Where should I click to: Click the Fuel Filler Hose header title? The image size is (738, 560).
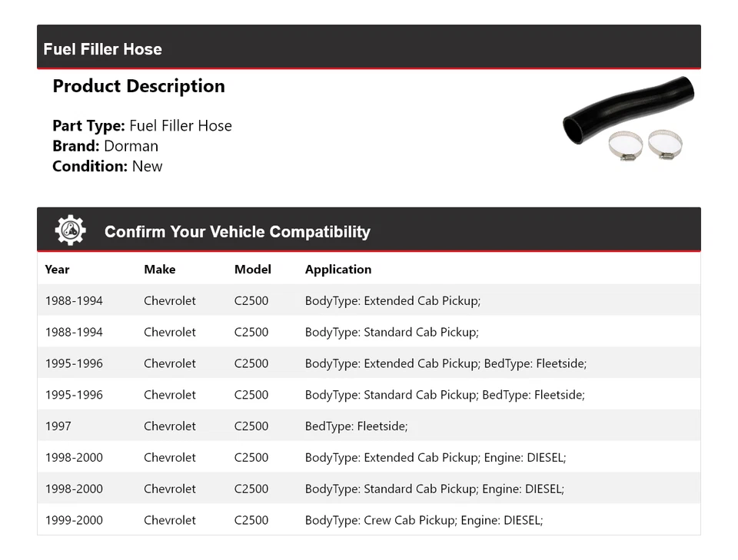[102, 49]
